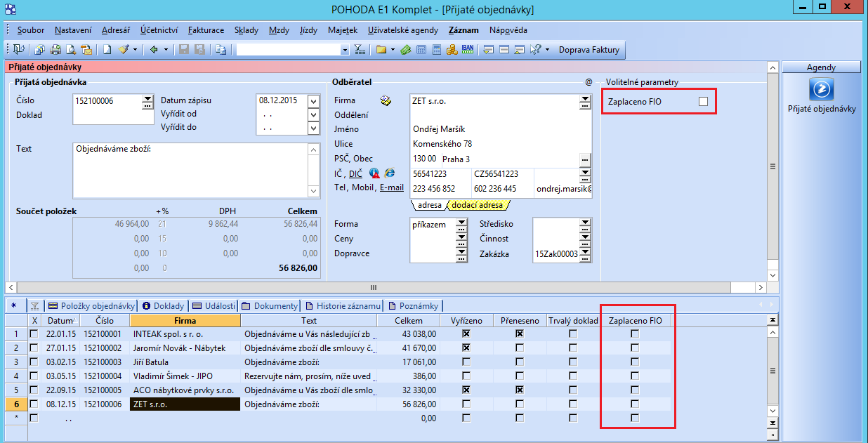Screen dimensions: 868x443
Task: Click into the Text field with Objednáváme zboží
Action: [x=190, y=171]
